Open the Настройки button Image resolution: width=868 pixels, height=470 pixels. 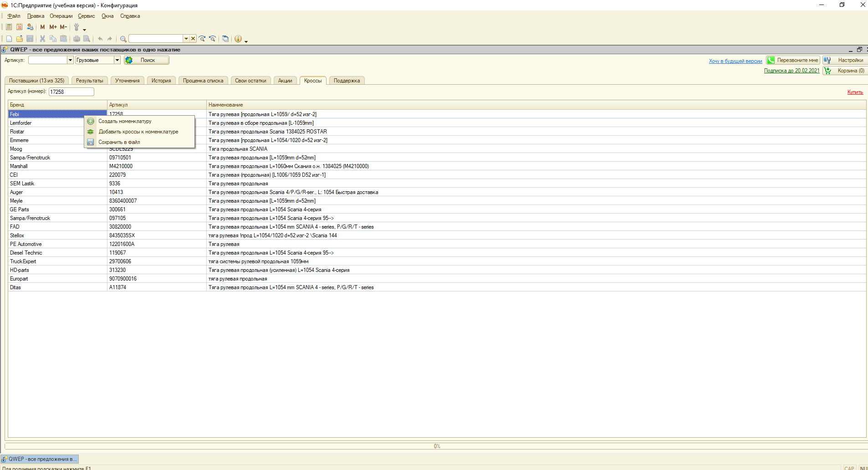click(x=845, y=60)
